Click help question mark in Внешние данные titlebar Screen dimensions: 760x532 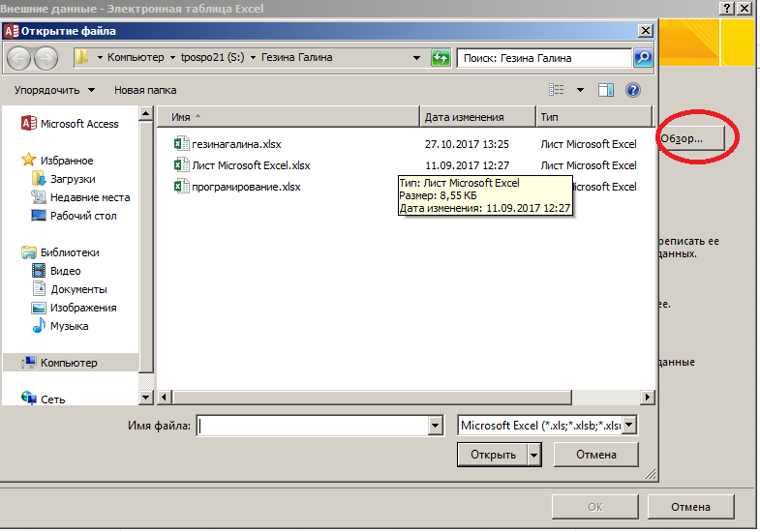coord(726,9)
